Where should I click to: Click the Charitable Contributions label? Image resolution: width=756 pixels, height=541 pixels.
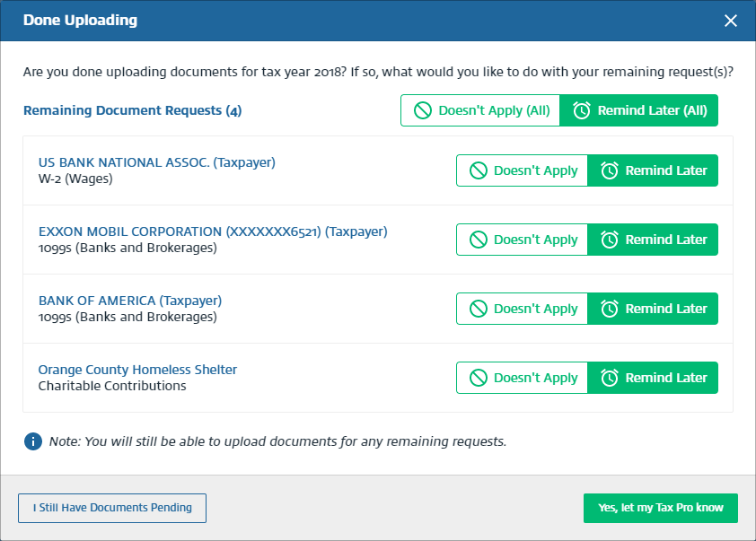(112, 386)
